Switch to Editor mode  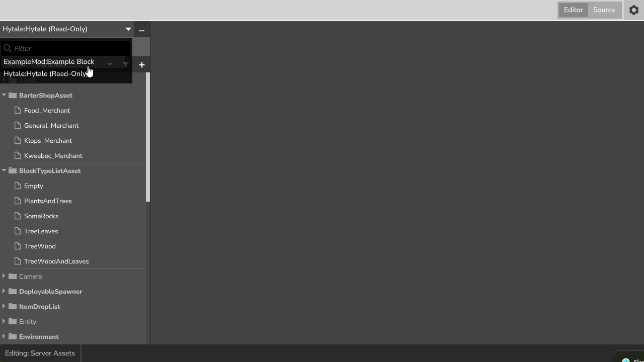573,10
